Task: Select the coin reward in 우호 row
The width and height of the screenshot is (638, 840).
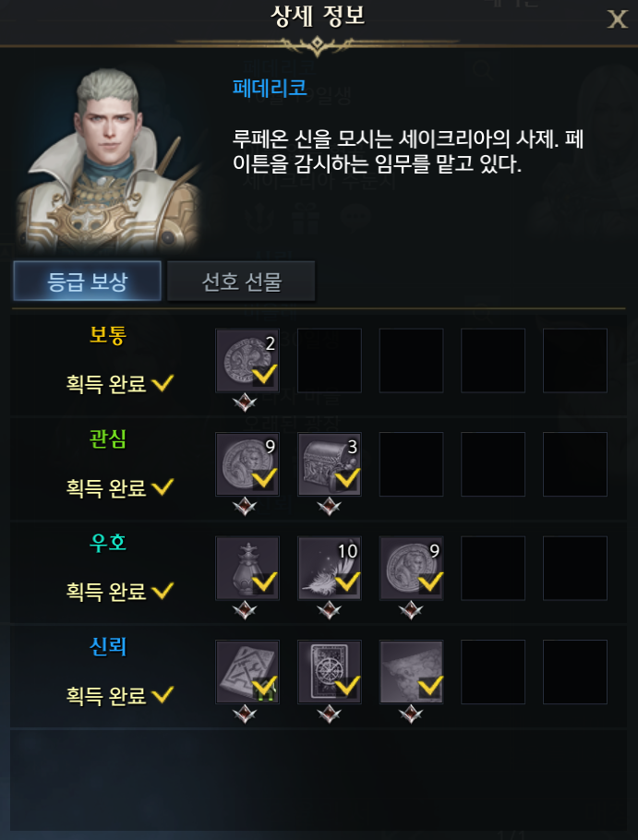Action: point(412,568)
